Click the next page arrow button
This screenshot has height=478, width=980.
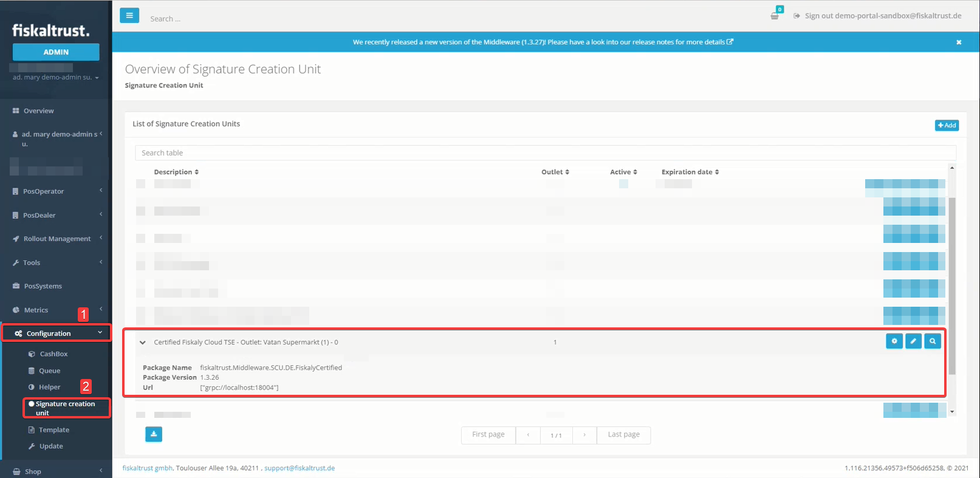584,435
